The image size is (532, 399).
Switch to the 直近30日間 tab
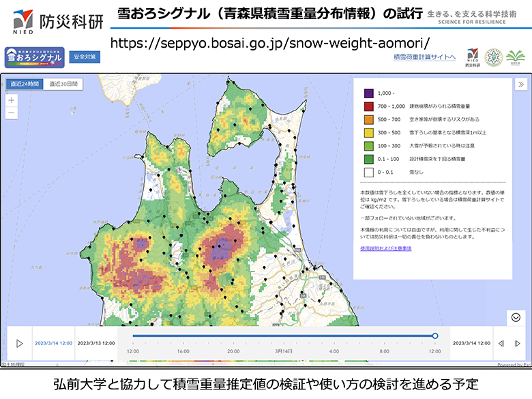point(63,84)
